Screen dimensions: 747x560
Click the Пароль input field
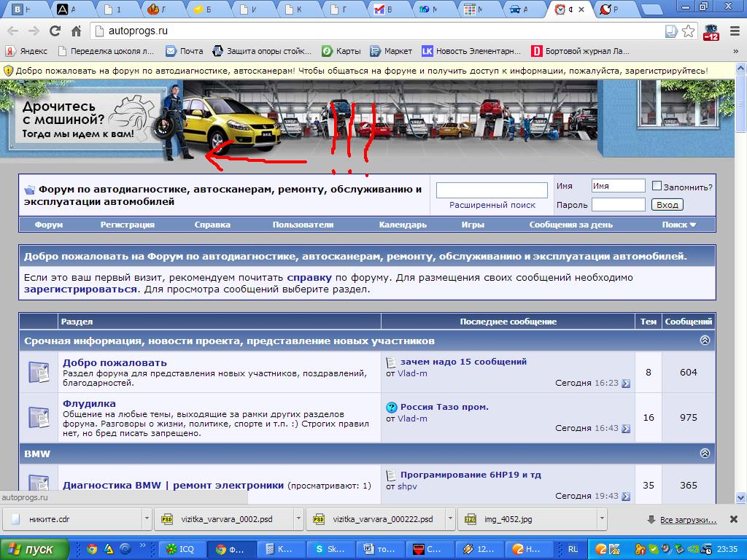coord(618,205)
